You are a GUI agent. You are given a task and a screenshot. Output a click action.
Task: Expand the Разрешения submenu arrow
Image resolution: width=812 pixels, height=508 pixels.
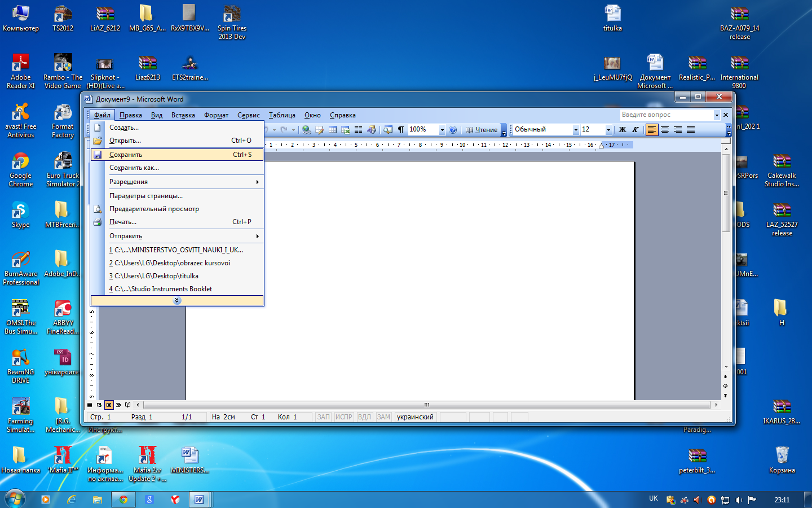258,182
